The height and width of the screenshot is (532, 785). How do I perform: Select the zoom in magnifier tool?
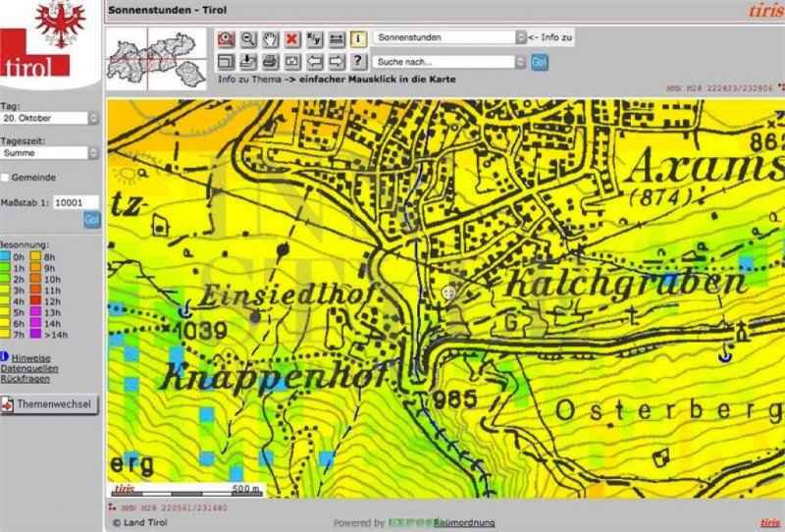point(227,38)
